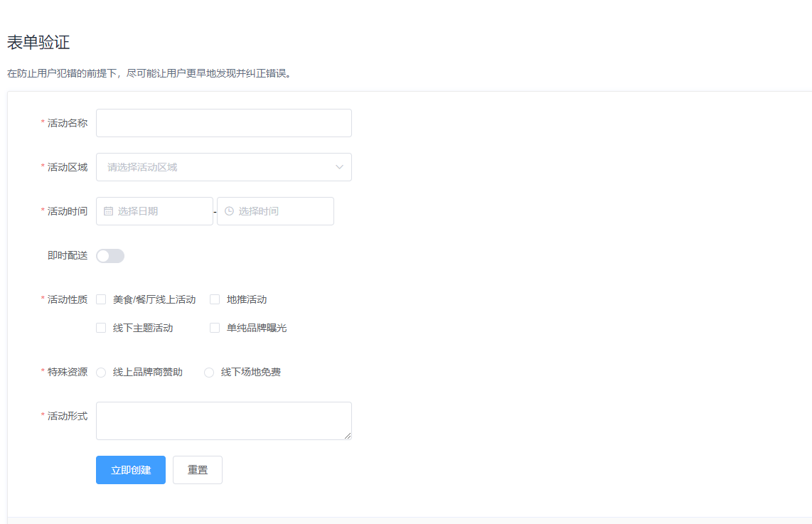Click the red asterisk beside 活动性质
The height and width of the screenshot is (524, 812).
coord(42,299)
